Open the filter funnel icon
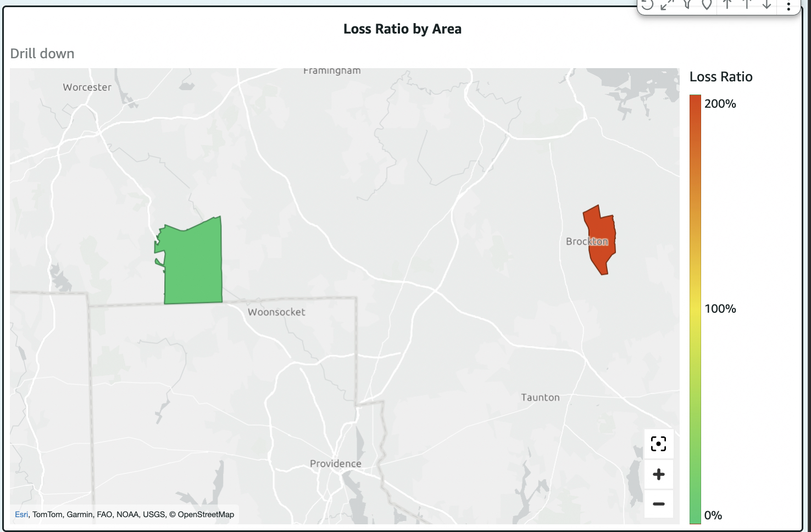Screen dimensions: 811x532 point(687,5)
